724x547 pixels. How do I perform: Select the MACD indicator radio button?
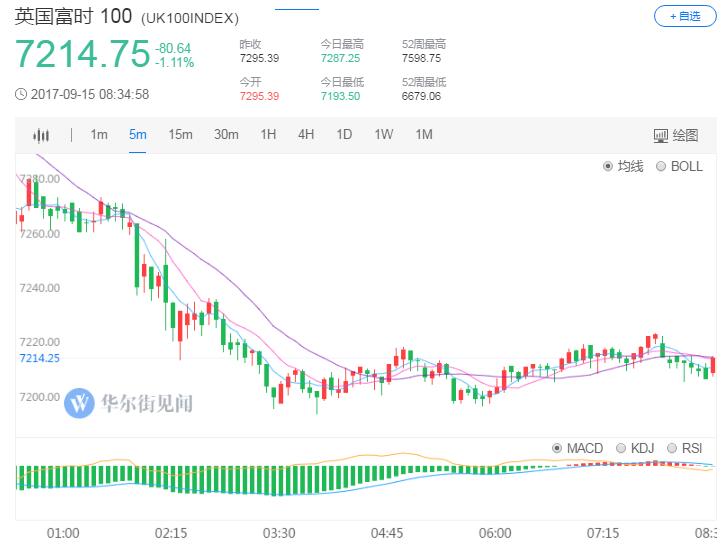click(557, 448)
